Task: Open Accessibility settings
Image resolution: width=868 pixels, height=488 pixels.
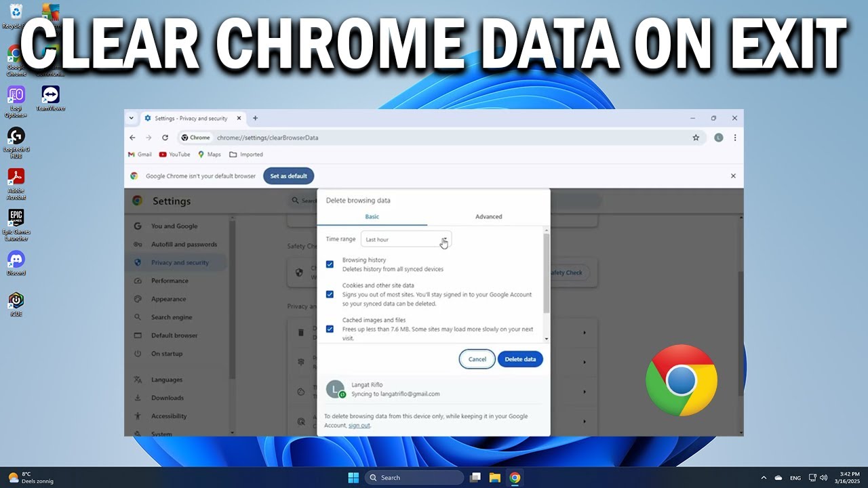Action: (169, 417)
